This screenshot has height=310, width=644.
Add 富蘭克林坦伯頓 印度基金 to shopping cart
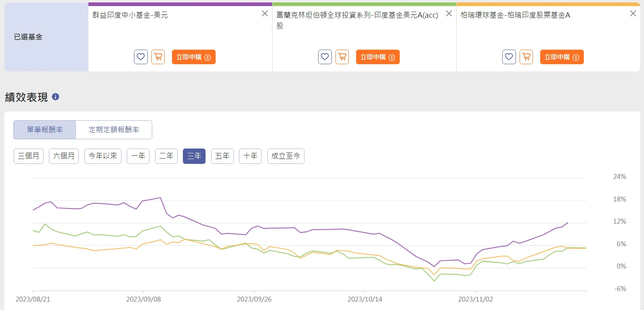pos(342,57)
